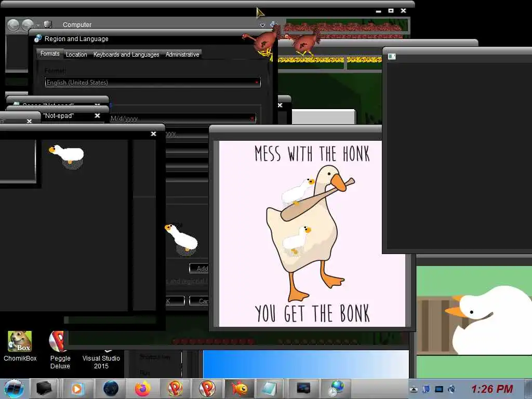Show hidden system tray icons

(413, 389)
